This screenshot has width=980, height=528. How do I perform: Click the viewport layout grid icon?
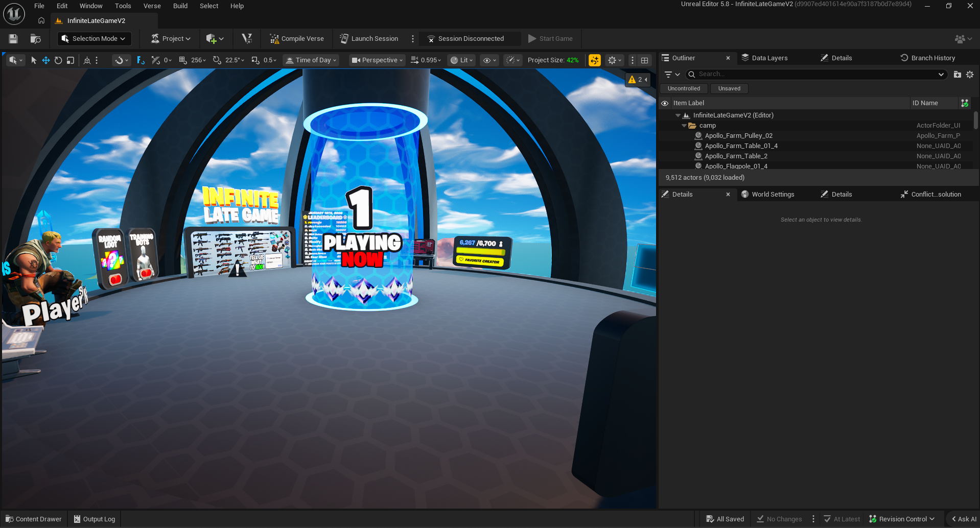(x=645, y=60)
